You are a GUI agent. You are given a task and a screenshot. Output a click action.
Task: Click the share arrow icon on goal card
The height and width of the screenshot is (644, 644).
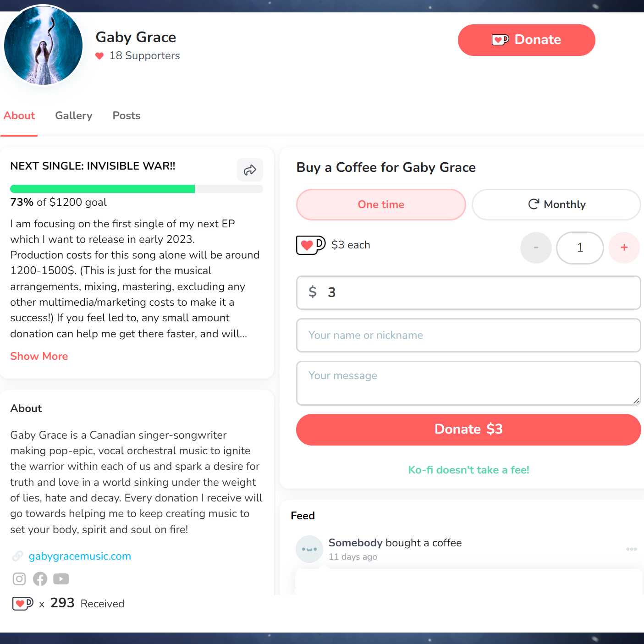[250, 170]
